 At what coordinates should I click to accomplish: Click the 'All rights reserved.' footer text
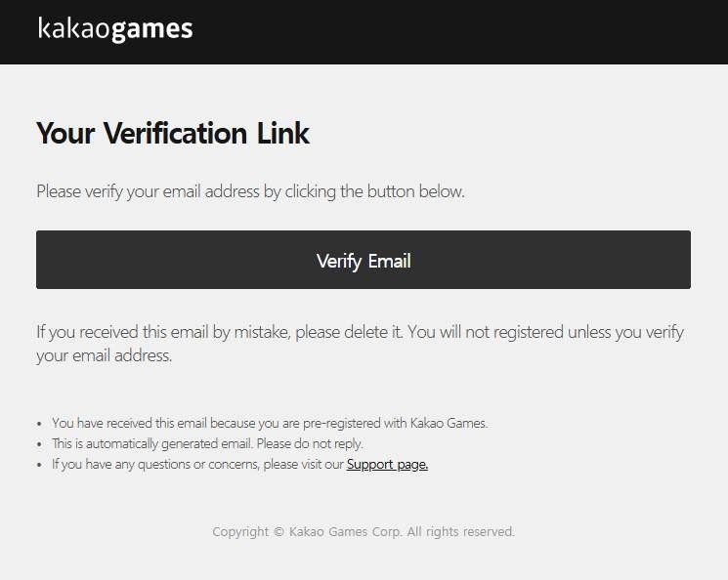[461, 532]
